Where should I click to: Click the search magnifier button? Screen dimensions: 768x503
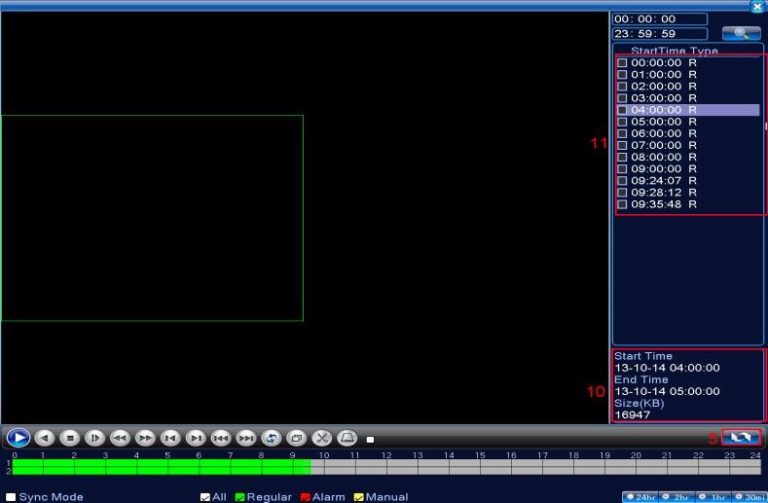(x=740, y=33)
